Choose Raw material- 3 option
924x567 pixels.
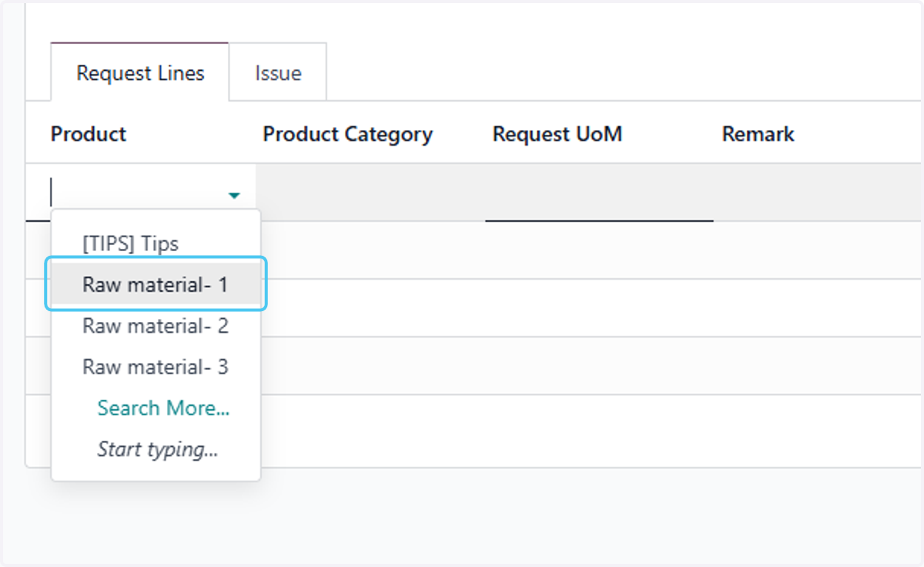coord(156,367)
